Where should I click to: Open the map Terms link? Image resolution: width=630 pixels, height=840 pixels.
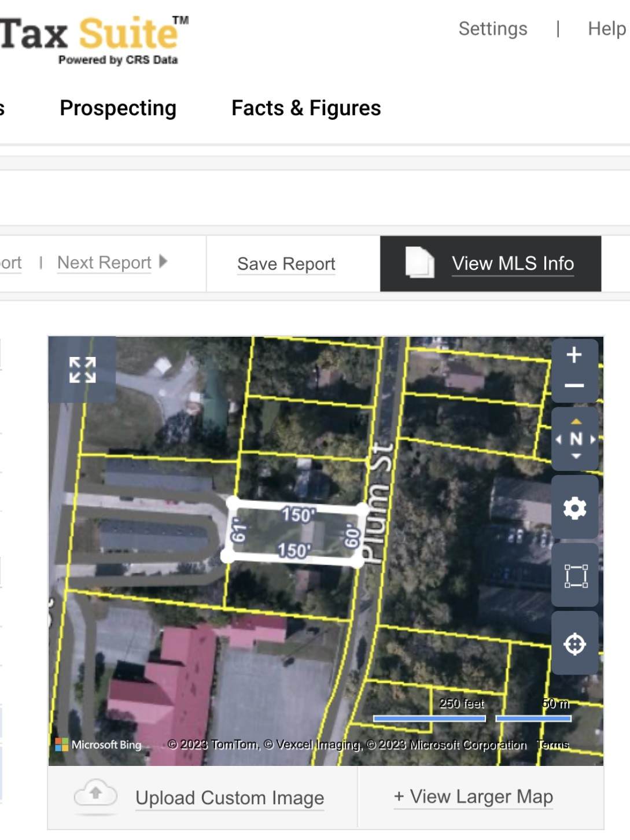pyautogui.click(x=552, y=745)
